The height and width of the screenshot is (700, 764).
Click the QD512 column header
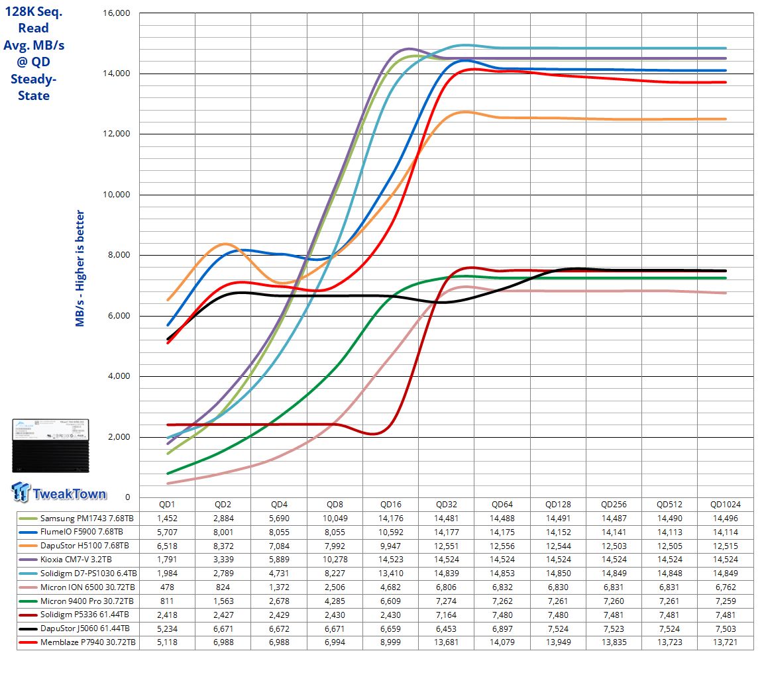669,505
